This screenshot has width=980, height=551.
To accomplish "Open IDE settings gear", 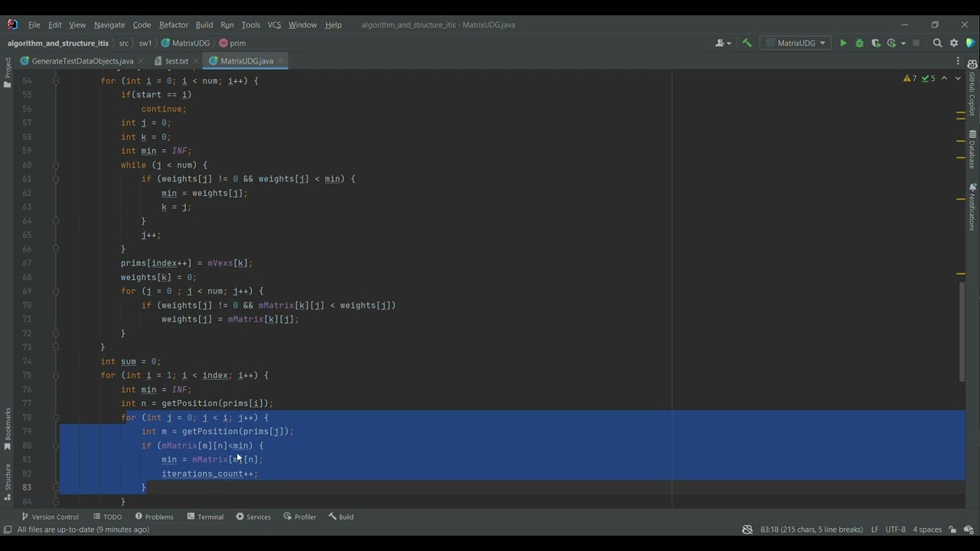I will [x=954, y=44].
